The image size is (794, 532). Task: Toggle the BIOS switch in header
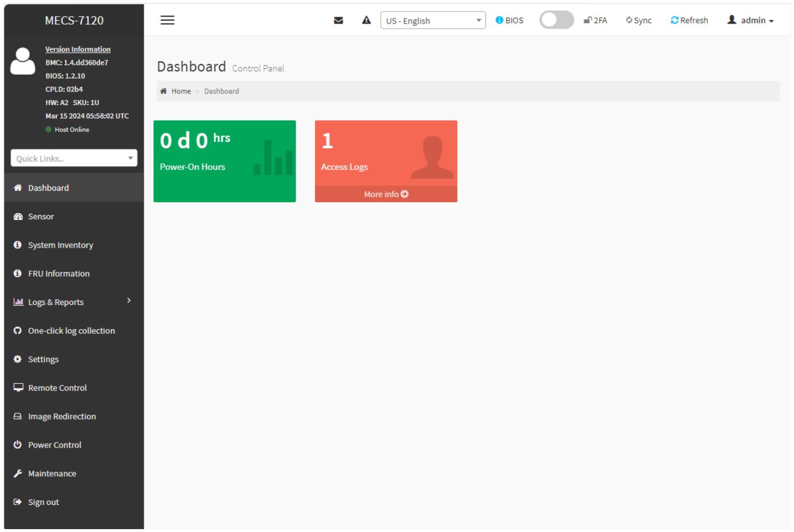point(557,20)
